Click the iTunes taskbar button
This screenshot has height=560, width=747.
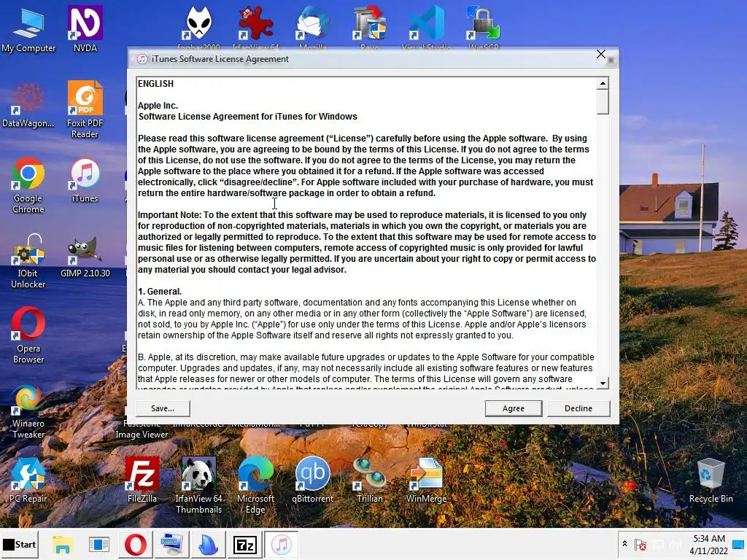[x=281, y=544]
